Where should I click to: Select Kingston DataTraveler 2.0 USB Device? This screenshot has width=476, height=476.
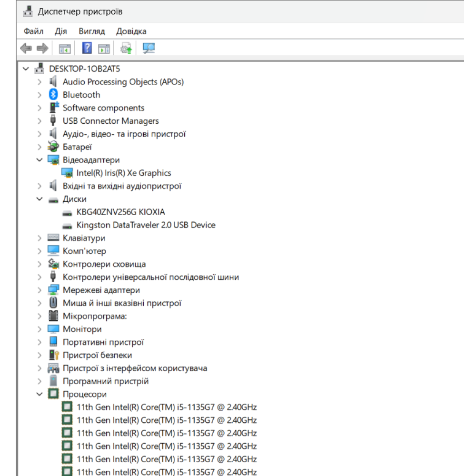(146, 225)
